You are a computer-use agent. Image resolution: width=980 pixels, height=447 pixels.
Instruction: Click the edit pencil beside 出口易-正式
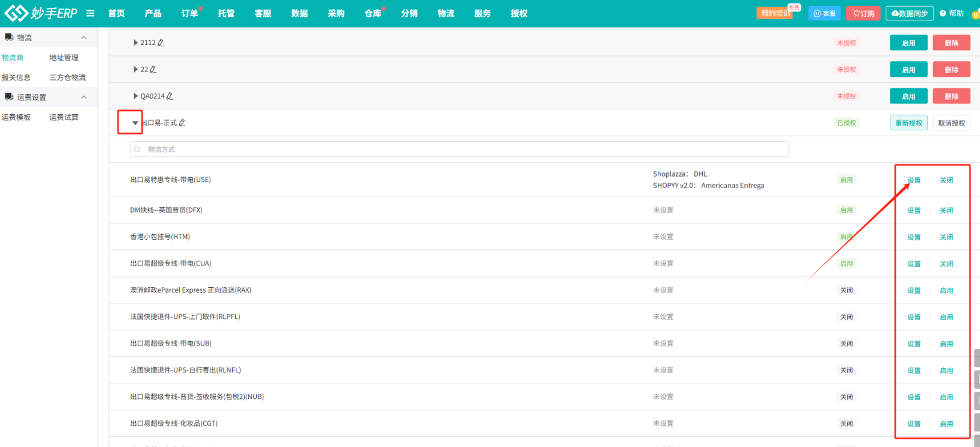182,123
